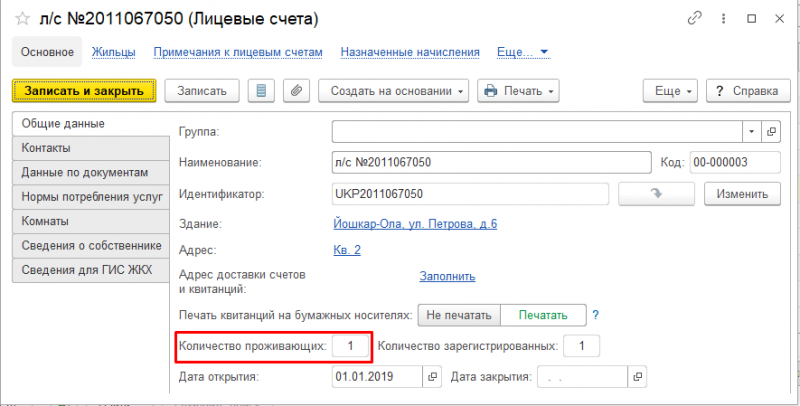Open the calendar for Дата закрытия
Image resolution: width=800 pixels, height=406 pixels.
click(637, 377)
